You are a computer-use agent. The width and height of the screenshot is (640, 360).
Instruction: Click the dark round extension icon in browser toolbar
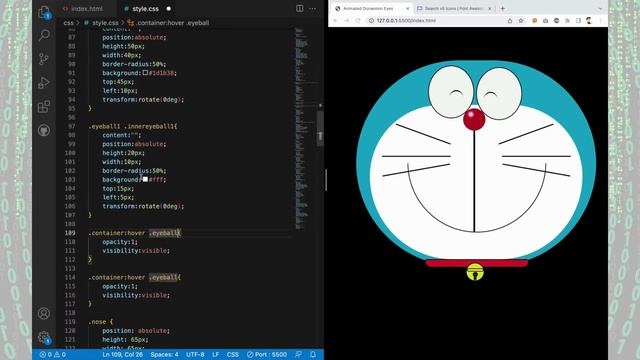click(556, 20)
